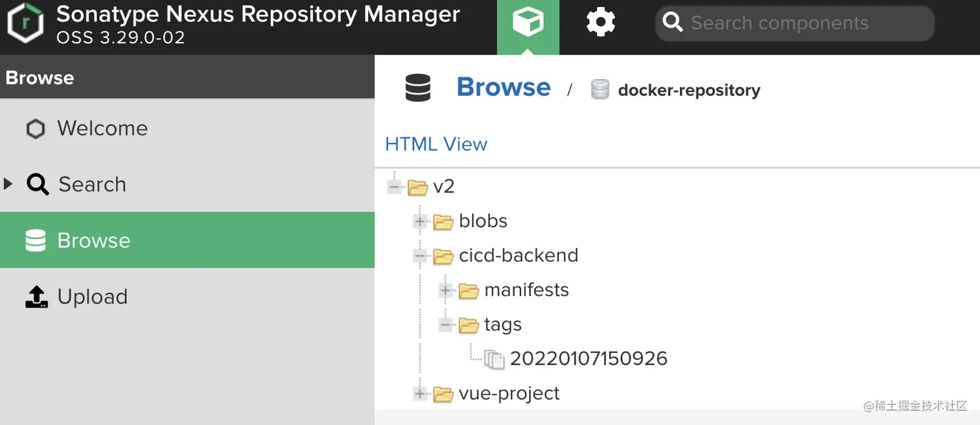980x425 pixels.
Task: Expand the vue-project folder
Action: coord(419,394)
